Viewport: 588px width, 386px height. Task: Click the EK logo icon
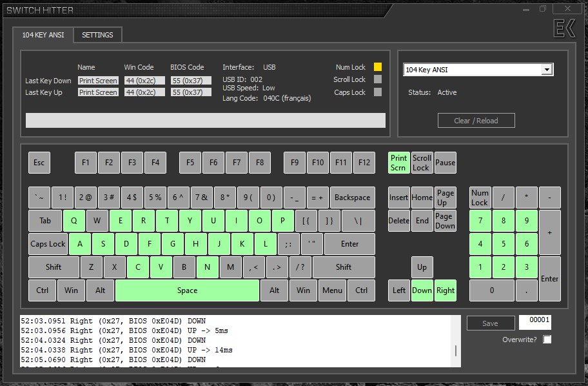tap(564, 28)
